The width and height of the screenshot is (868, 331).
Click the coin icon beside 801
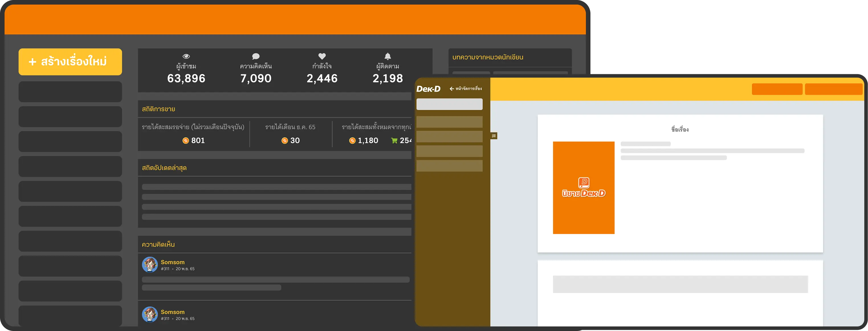pyautogui.click(x=185, y=140)
